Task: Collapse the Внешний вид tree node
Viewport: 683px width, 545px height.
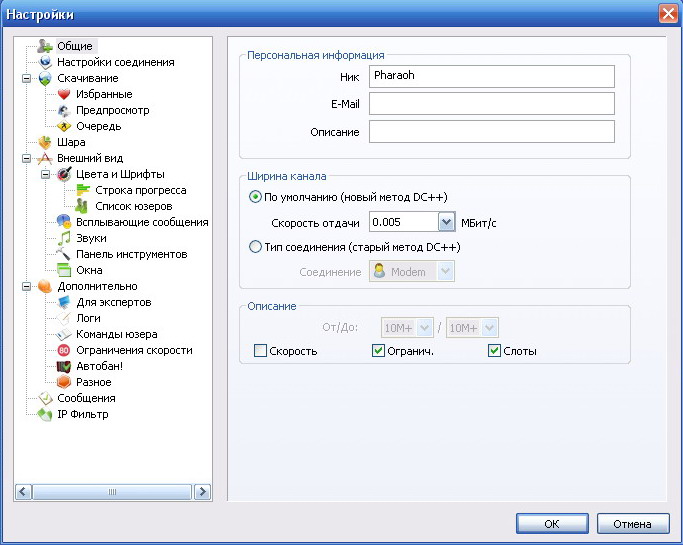Action: (x=27, y=158)
